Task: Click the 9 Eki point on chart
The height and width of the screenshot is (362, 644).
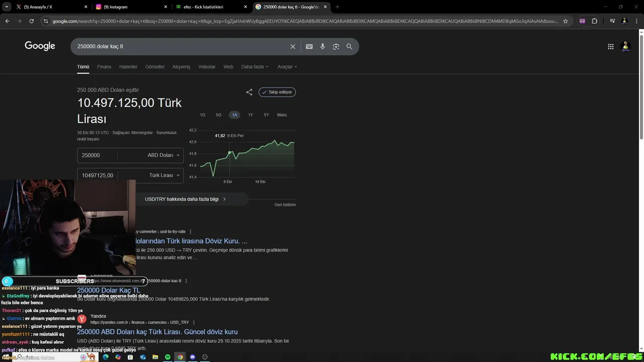Action: [x=229, y=152]
